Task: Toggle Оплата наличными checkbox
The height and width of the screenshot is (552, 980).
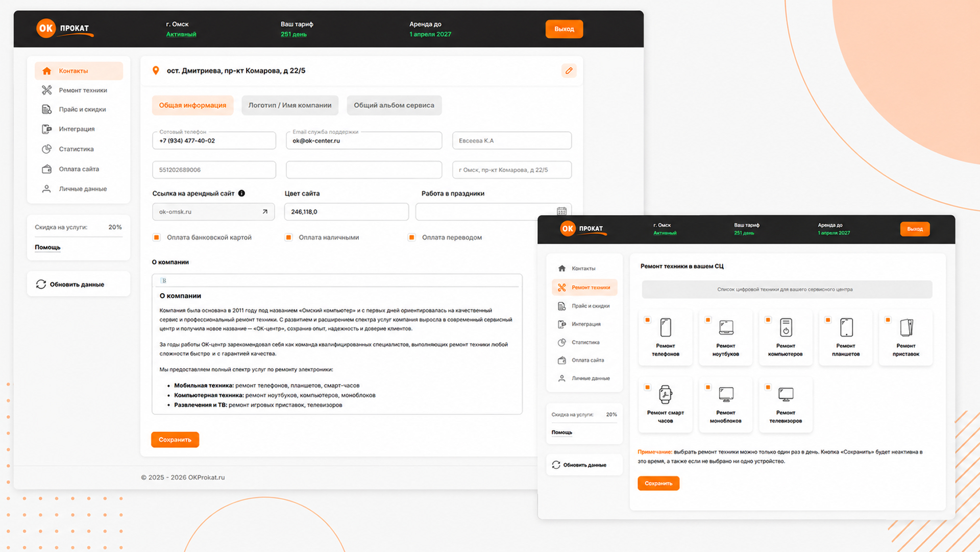Action: pos(288,237)
